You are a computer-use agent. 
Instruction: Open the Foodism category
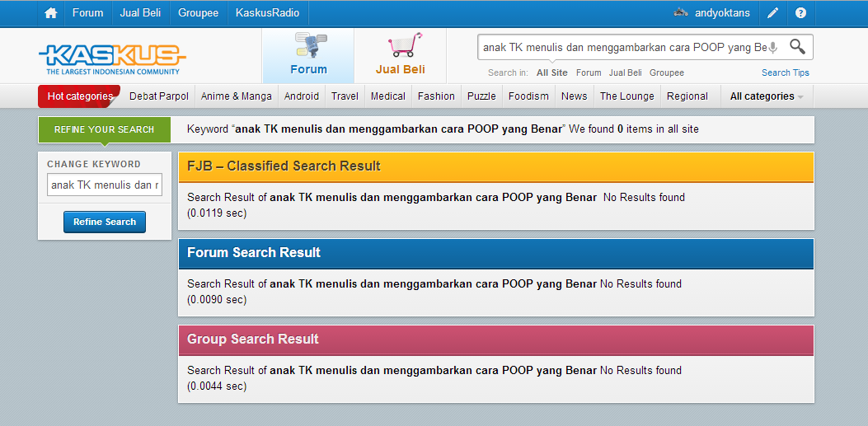click(x=528, y=96)
